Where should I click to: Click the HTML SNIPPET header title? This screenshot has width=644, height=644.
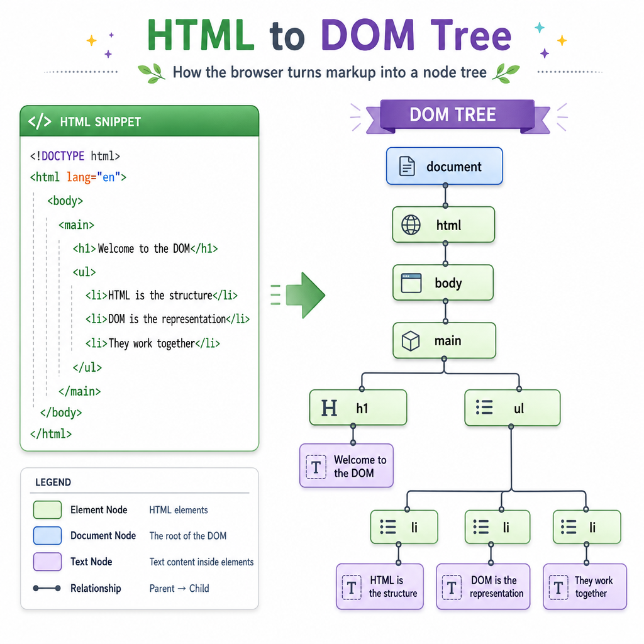(100, 122)
